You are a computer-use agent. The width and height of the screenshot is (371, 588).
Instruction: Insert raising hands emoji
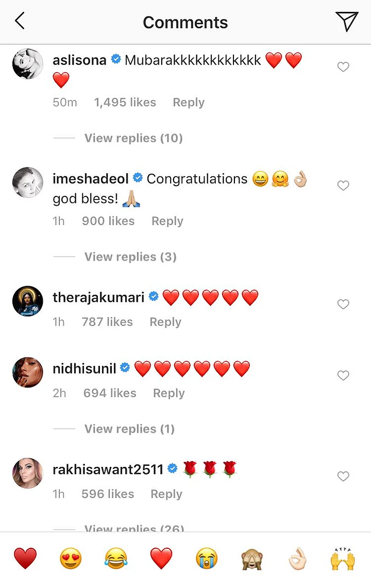343,559
